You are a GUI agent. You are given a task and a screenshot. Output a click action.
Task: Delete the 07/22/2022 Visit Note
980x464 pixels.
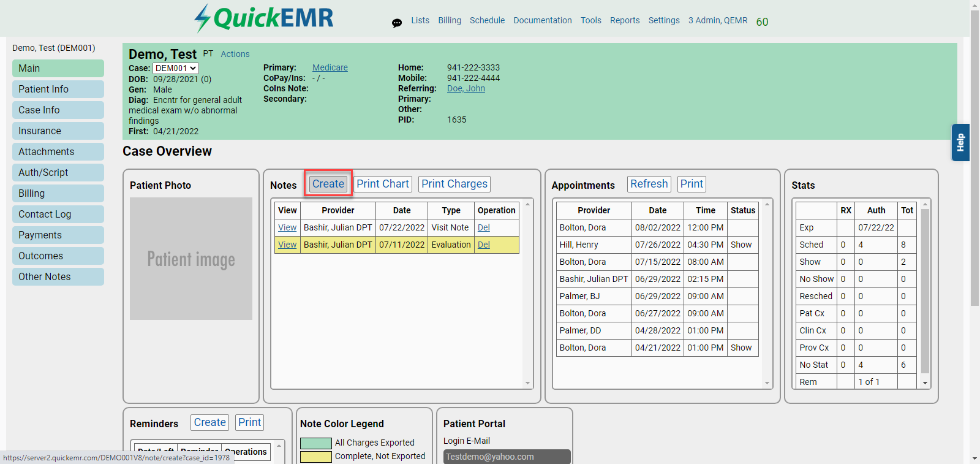[484, 227]
